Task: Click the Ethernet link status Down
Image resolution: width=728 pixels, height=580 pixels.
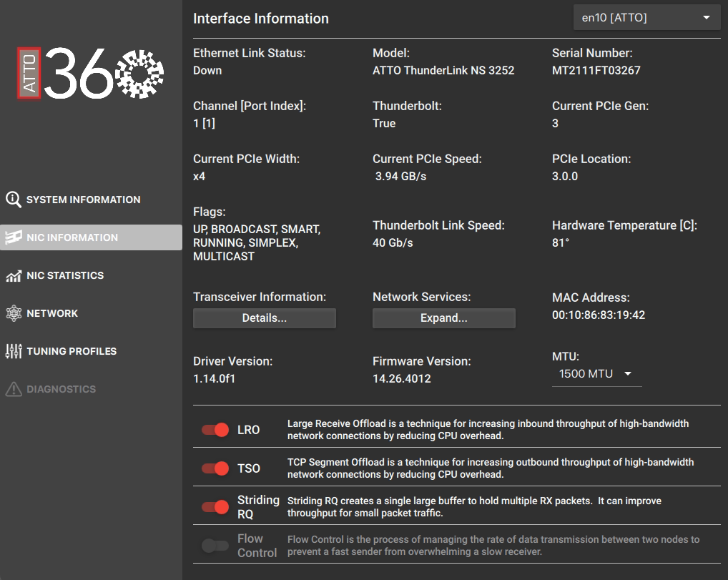Action: pyautogui.click(x=207, y=71)
